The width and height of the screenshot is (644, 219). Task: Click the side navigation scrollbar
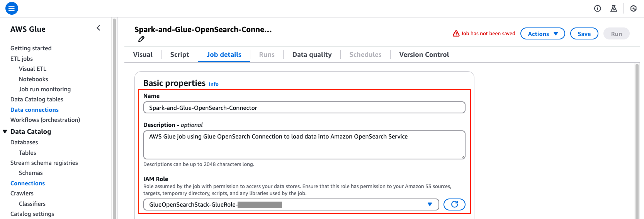point(114,118)
